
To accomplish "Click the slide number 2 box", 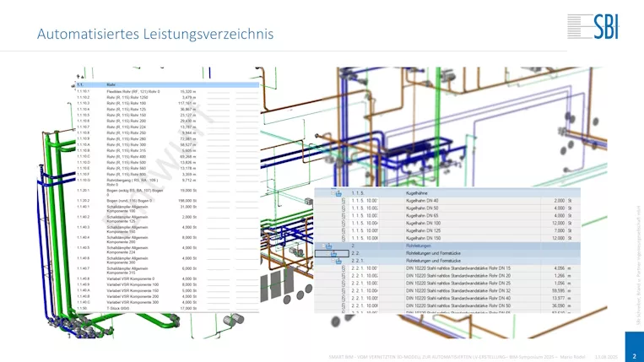I will tap(635, 347).
